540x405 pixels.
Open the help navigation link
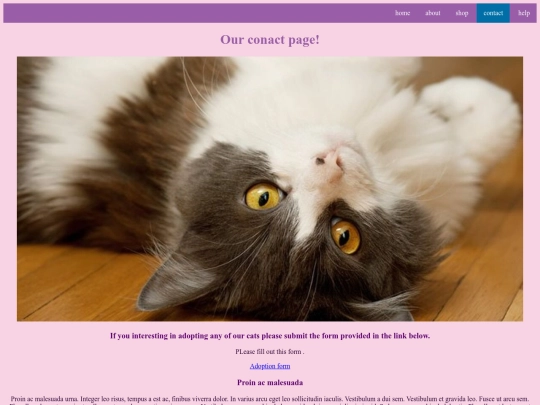point(524,13)
